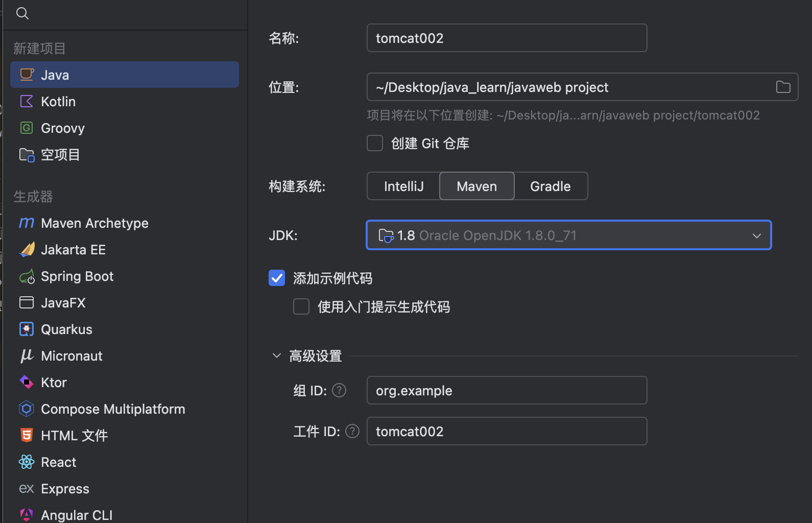This screenshot has width=812, height=523.
Task: Click the 名称 project name field
Action: pos(507,38)
